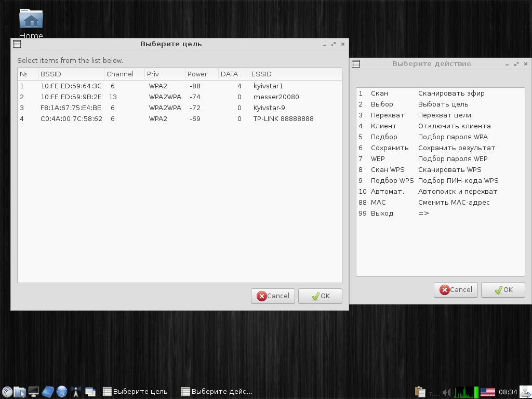Open the main start menu button

7,392
